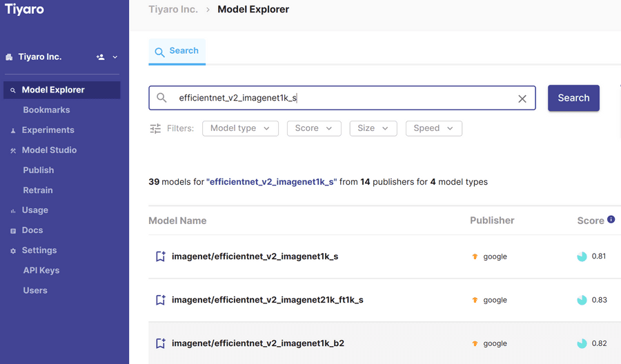Click the Model Explorer breadcrumb title
Image resolution: width=621 pixels, height=364 pixels.
[x=253, y=9]
